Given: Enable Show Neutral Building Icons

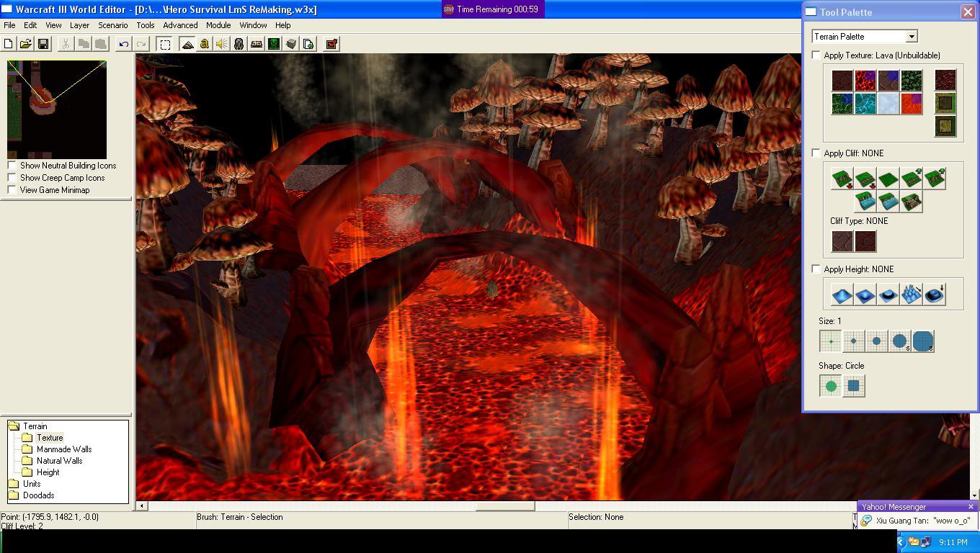Looking at the screenshot, I should click(x=12, y=166).
